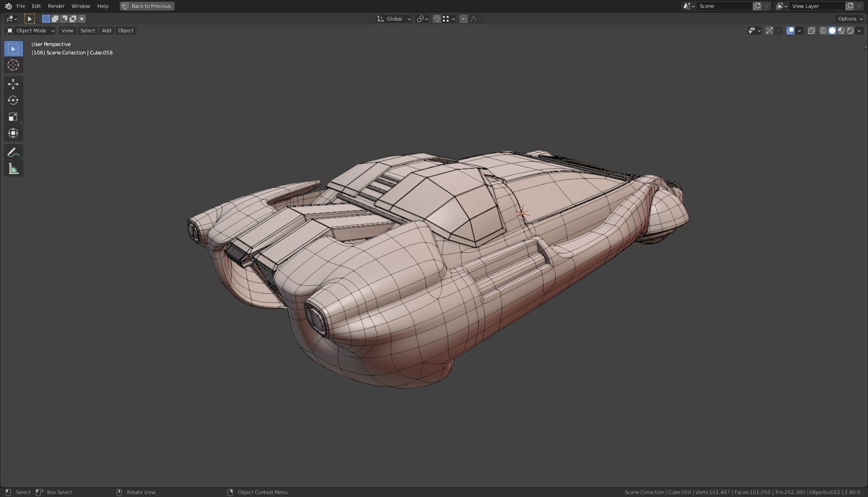Select the 3D Cursor tool
Image resolution: width=868 pixels, height=497 pixels.
(x=13, y=65)
